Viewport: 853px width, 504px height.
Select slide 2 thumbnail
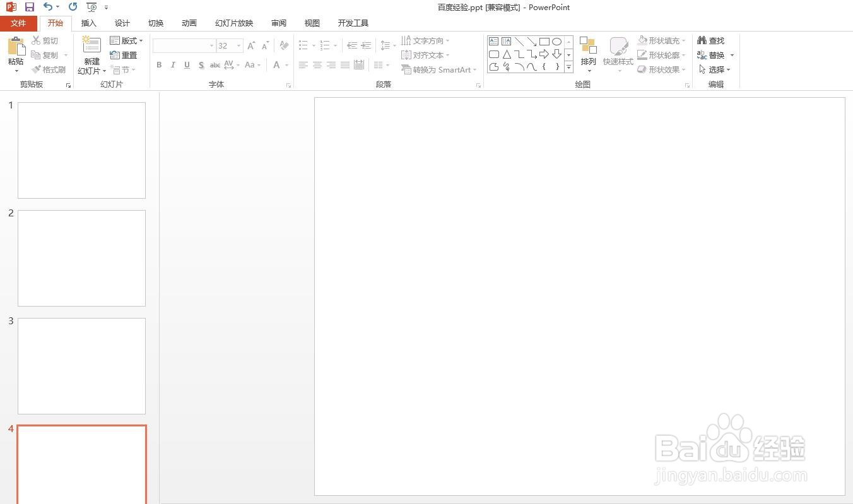(x=81, y=258)
